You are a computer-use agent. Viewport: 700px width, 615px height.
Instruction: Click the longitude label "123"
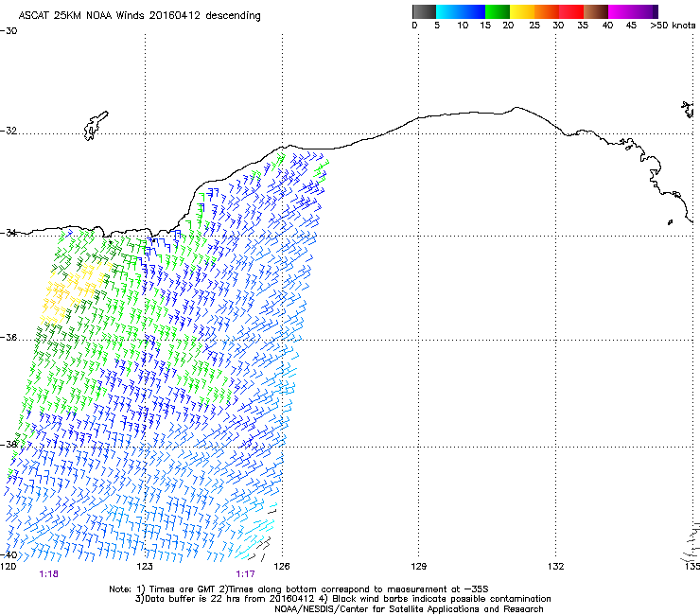tap(145, 567)
